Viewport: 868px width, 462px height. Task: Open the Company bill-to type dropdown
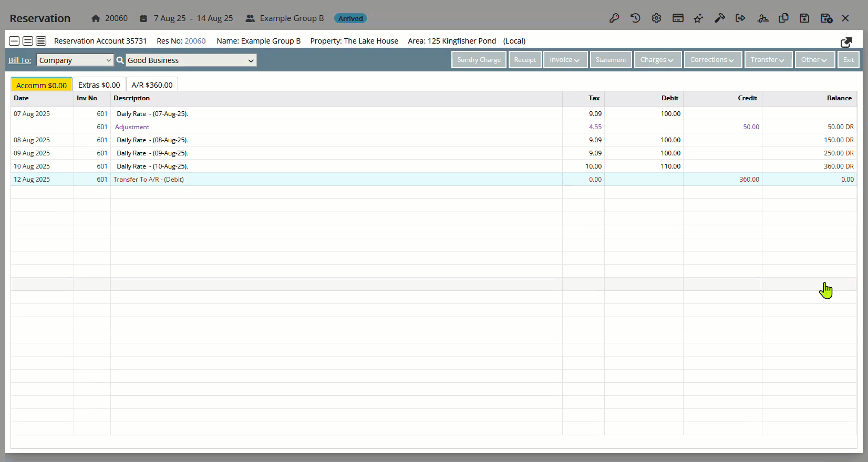tap(75, 60)
